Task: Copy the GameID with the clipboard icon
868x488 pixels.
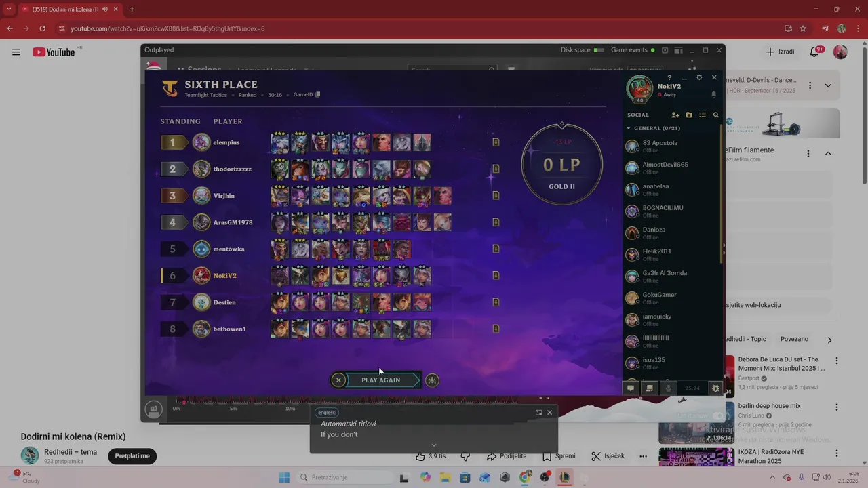Action: [x=318, y=95]
